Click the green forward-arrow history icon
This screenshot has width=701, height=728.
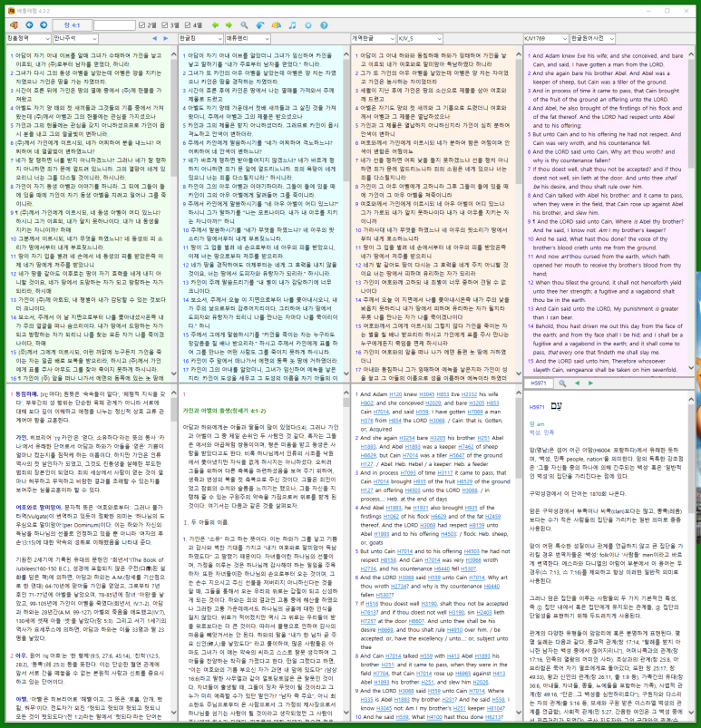point(229,25)
